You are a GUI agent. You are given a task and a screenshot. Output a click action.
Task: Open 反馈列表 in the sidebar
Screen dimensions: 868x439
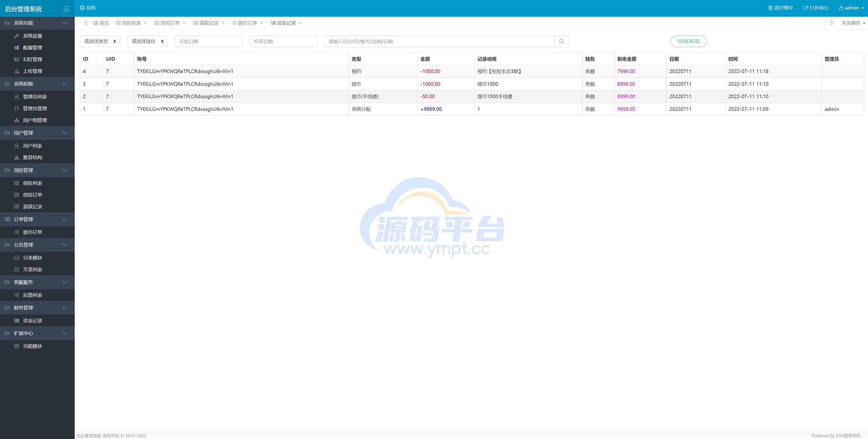coord(37,295)
